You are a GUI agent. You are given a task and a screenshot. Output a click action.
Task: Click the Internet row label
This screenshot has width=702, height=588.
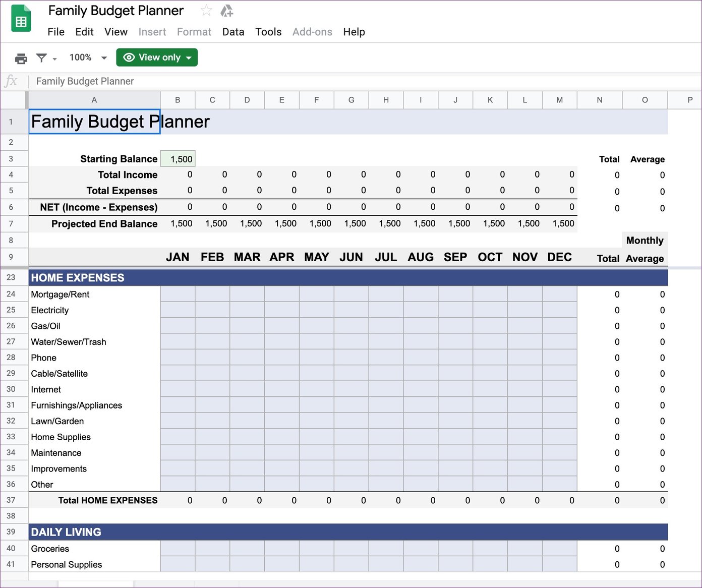point(46,390)
